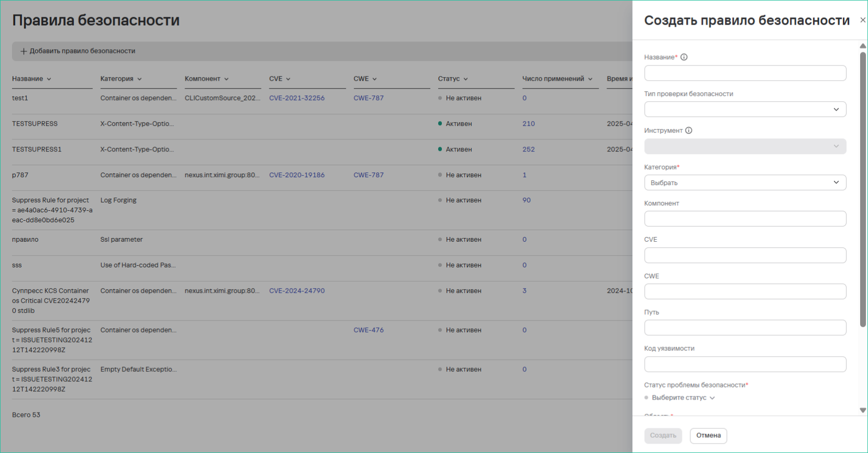Click scrollbar up arrow in side panel

pos(863,46)
